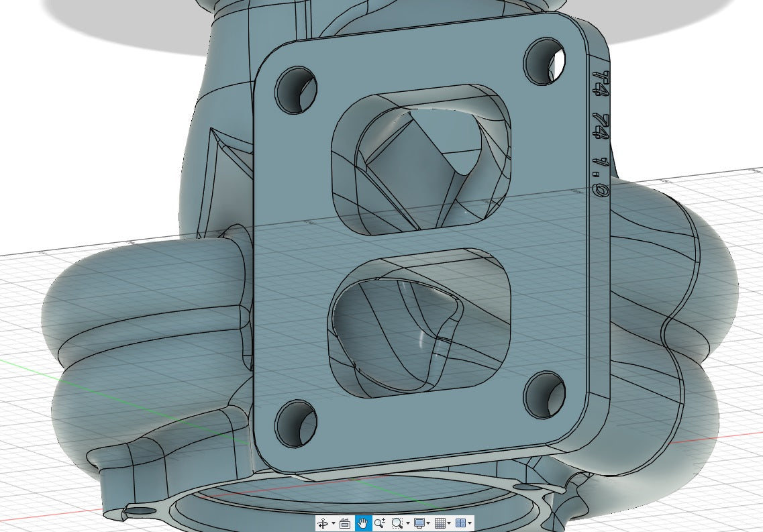
Task: Expand the Viewports dropdown arrow
Action: (470, 523)
